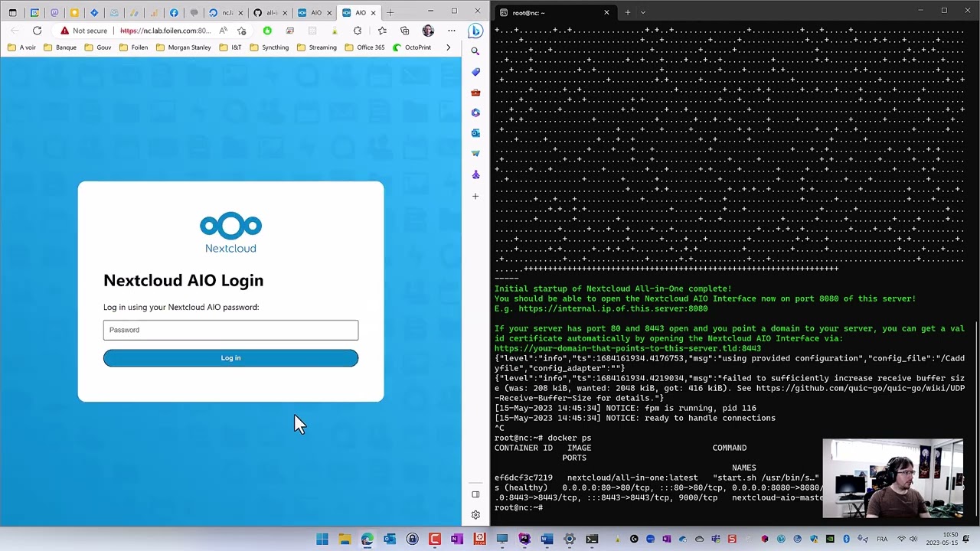Click the terminal prompt line root@nc:~#
Viewport: 980px width, 551px height.
click(518, 507)
